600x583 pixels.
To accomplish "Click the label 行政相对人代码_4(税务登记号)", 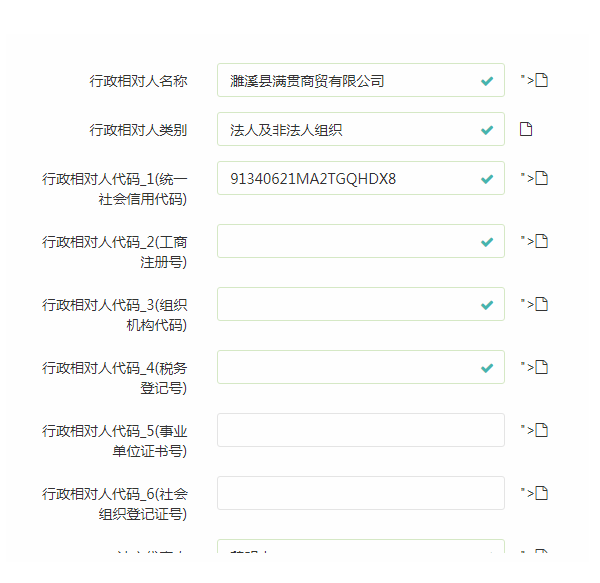I will [115, 378].
